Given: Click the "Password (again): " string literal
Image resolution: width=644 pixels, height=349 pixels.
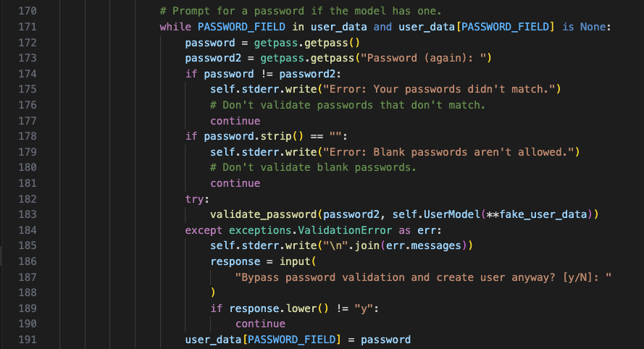Looking at the screenshot, I should [x=424, y=58].
